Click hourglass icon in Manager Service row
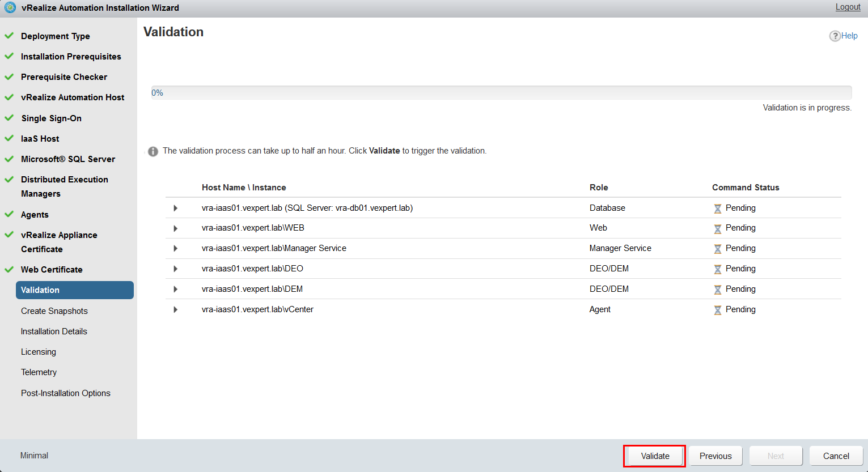The width and height of the screenshot is (868, 472). point(718,249)
